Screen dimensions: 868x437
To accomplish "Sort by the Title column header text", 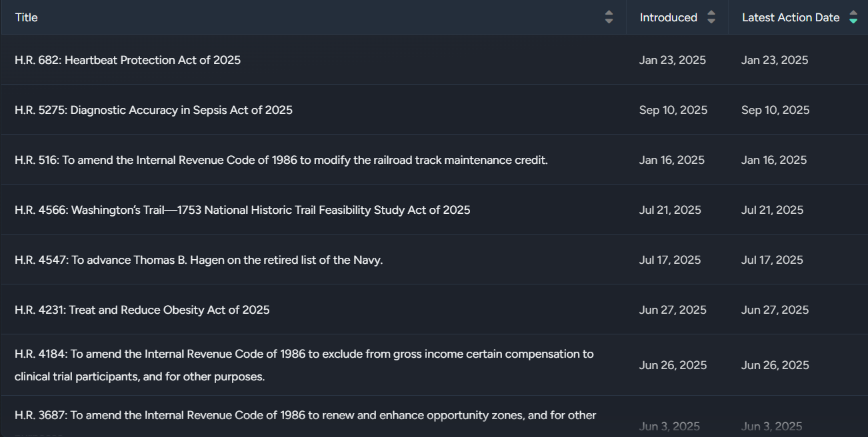I will [27, 17].
